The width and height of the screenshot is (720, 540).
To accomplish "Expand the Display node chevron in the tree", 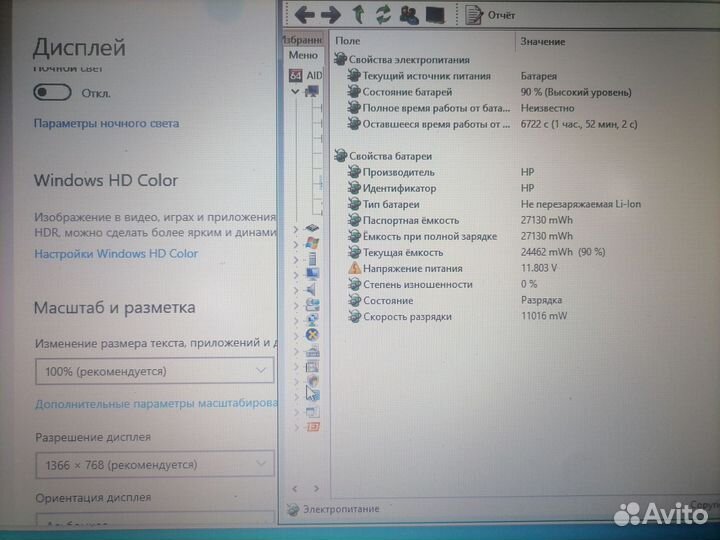I will pyautogui.click(x=295, y=275).
